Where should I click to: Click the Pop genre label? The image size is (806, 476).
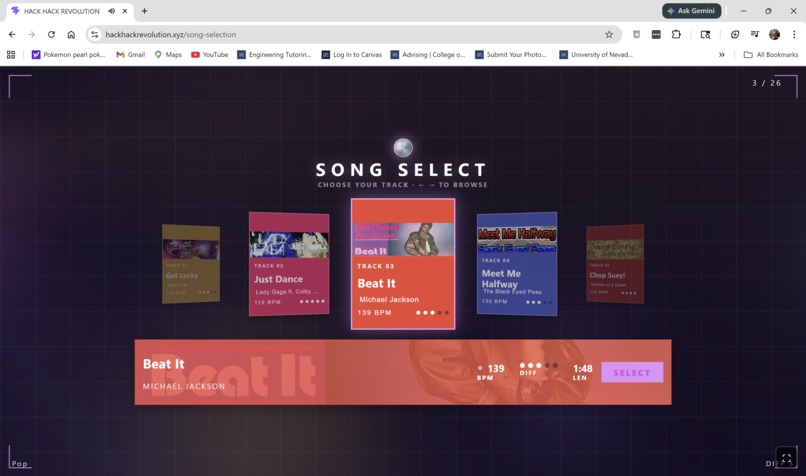20,464
